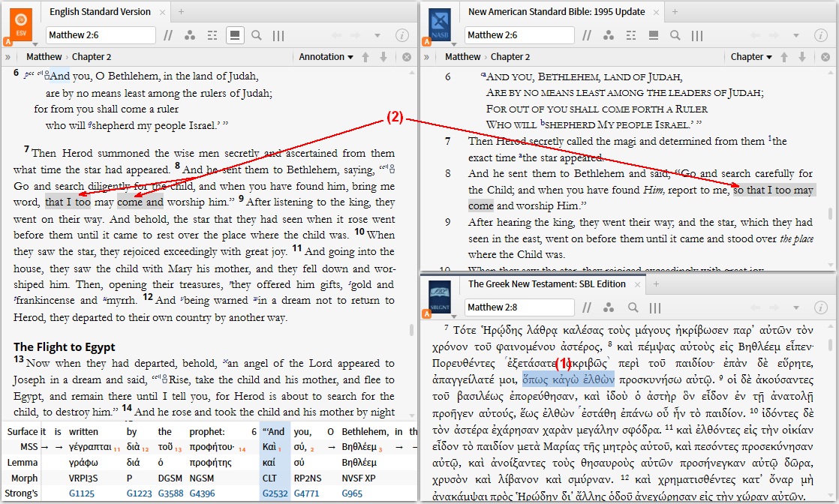This screenshot has height=504, width=839.
Task: Go back in NASB panel history
Action: coord(755,35)
